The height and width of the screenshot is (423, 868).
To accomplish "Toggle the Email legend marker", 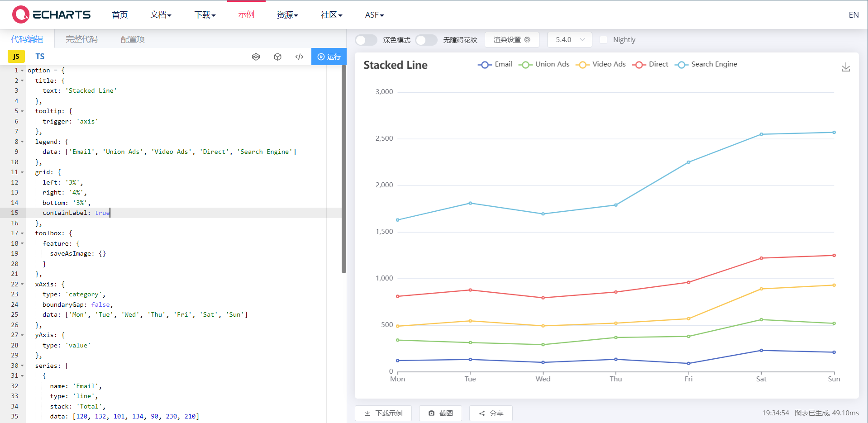I will [x=485, y=65].
